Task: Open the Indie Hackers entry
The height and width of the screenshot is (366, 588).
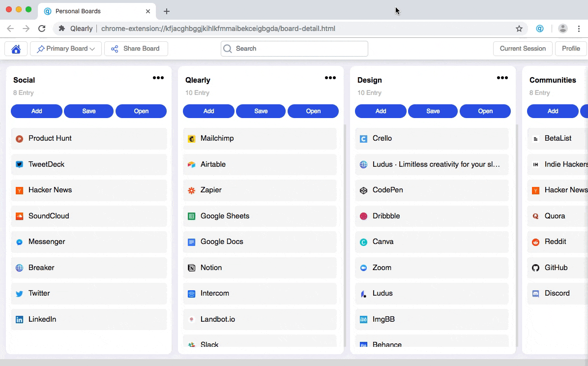Action: pyautogui.click(x=558, y=164)
